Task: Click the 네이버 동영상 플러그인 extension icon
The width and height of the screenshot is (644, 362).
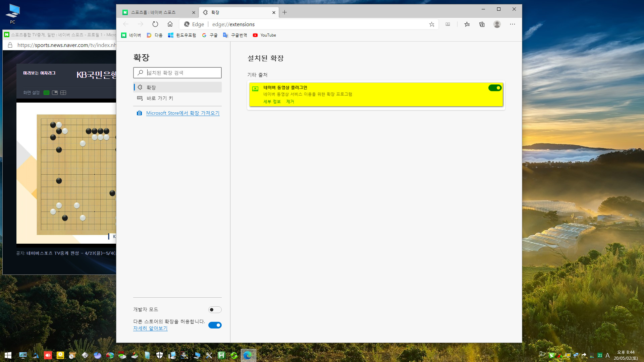Action: 255,88
